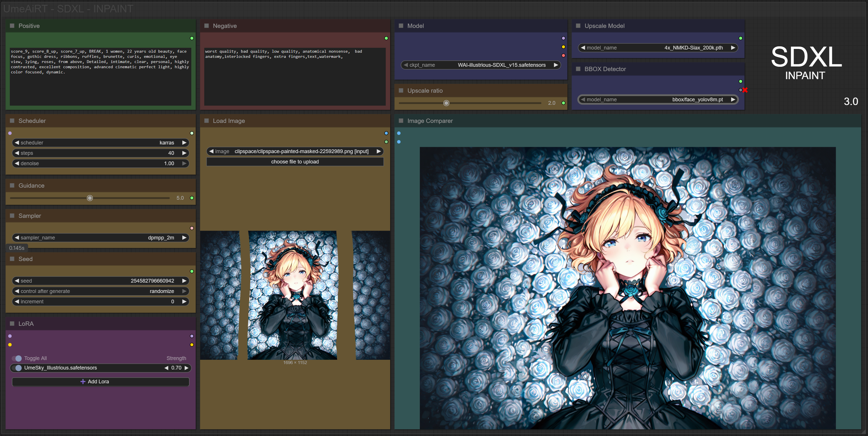This screenshot has height=436, width=868.
Task: Click previous arrow on upscale model_name
Action: point(583,47)
